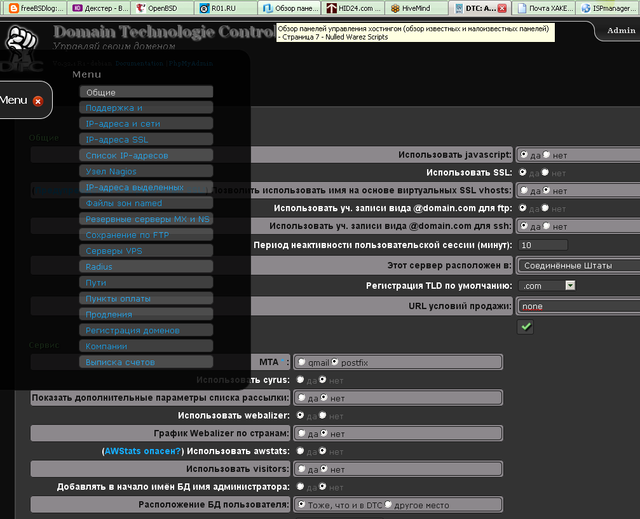The height and width of the screenshot is (519, 640).
Task: Open IP-адреса и сети menu item
Action: coord(146,124)
